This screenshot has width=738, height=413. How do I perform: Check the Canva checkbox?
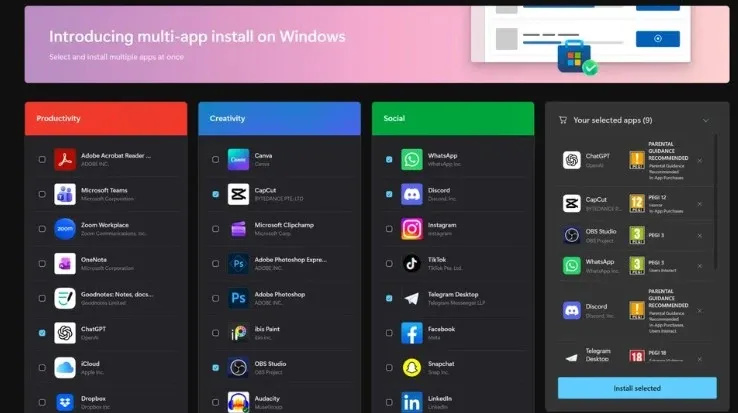216,160
